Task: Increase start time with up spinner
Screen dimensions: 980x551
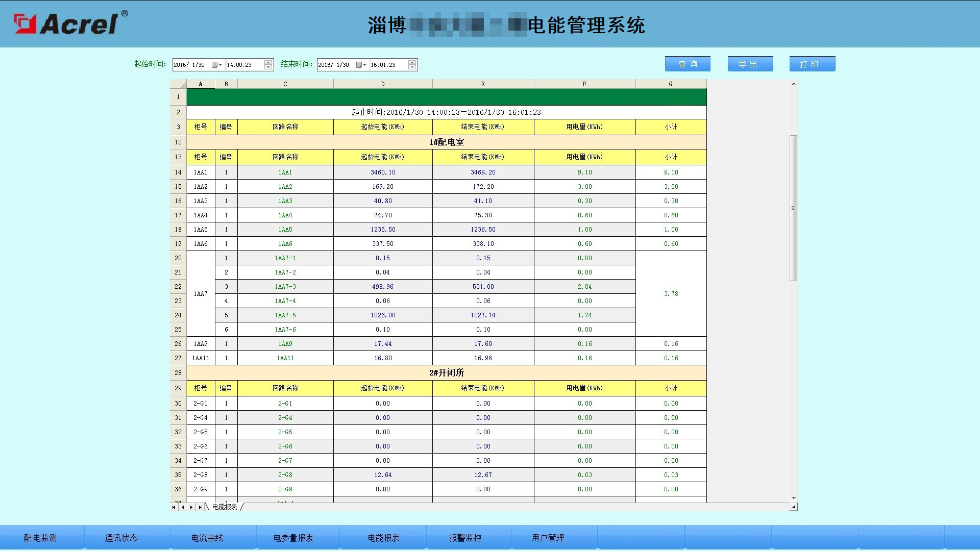Action: click(268, 62)
